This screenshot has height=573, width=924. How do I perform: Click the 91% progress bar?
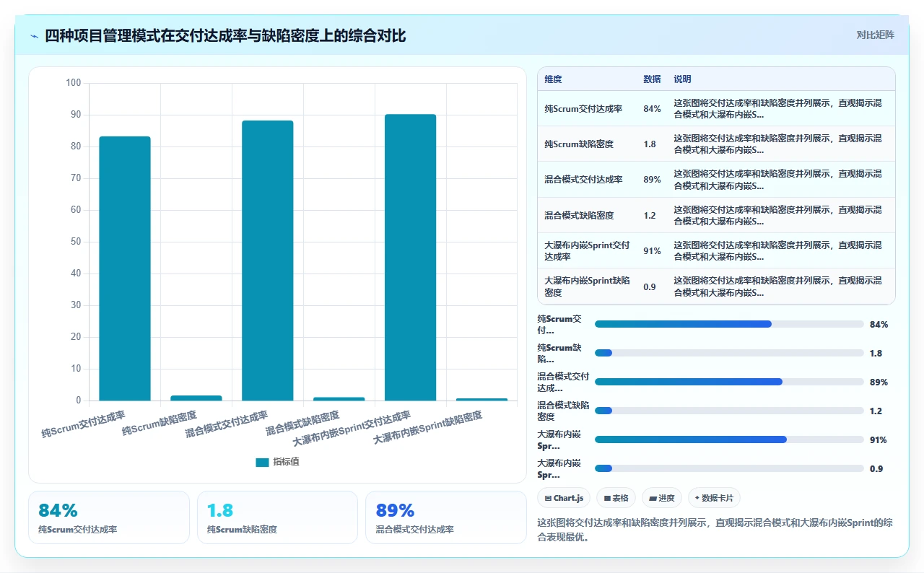[x=729, y=439]
